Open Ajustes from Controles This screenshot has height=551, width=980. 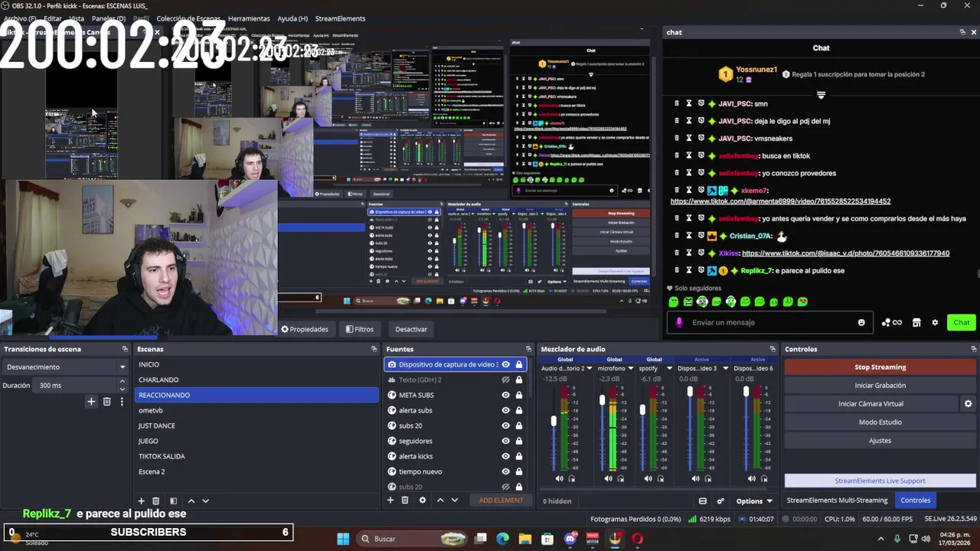click(x=880, y=441)
